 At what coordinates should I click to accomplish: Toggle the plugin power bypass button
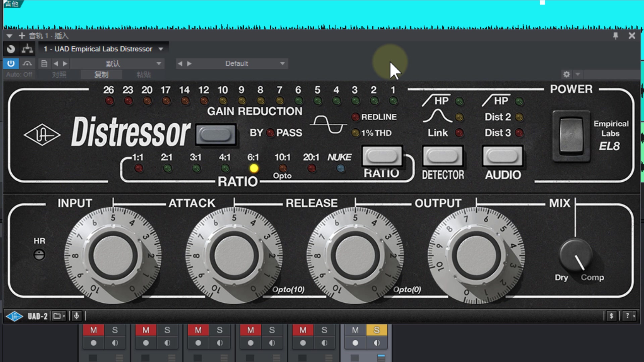pos(11,63)
